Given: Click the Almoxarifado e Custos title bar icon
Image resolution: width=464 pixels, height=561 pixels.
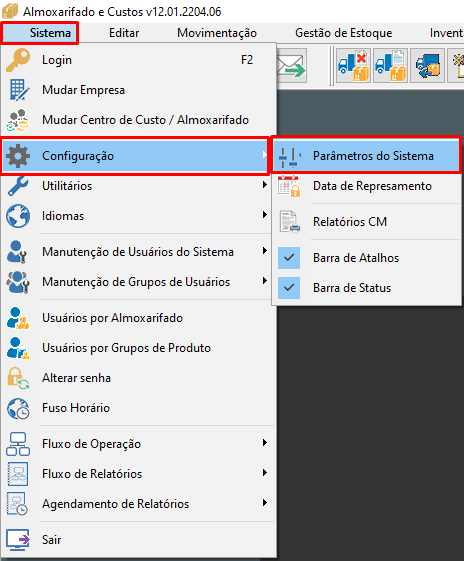Looking at the screenshot, I should (x=10, y=11).
